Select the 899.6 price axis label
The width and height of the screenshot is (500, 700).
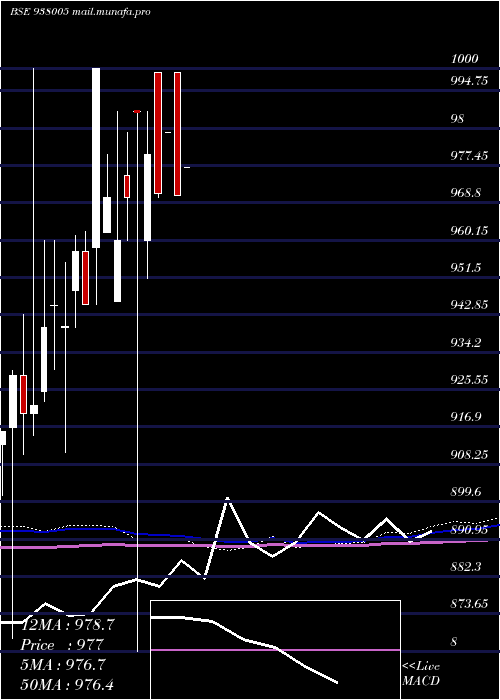click(465, 492)
